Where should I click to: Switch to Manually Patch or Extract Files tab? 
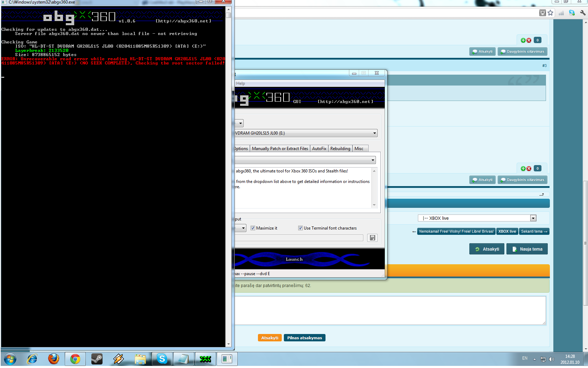(x=280, y=149)
